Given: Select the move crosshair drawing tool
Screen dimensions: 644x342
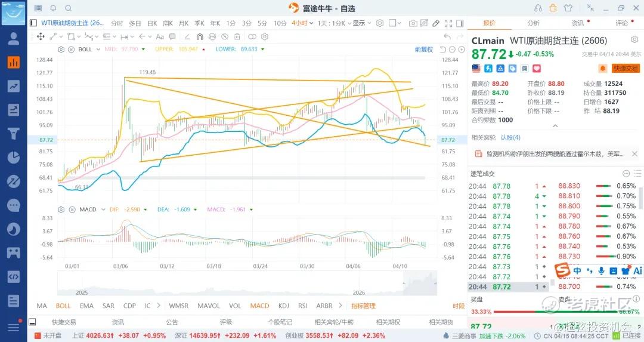Looking at the screenshot, I should [41, 36].
